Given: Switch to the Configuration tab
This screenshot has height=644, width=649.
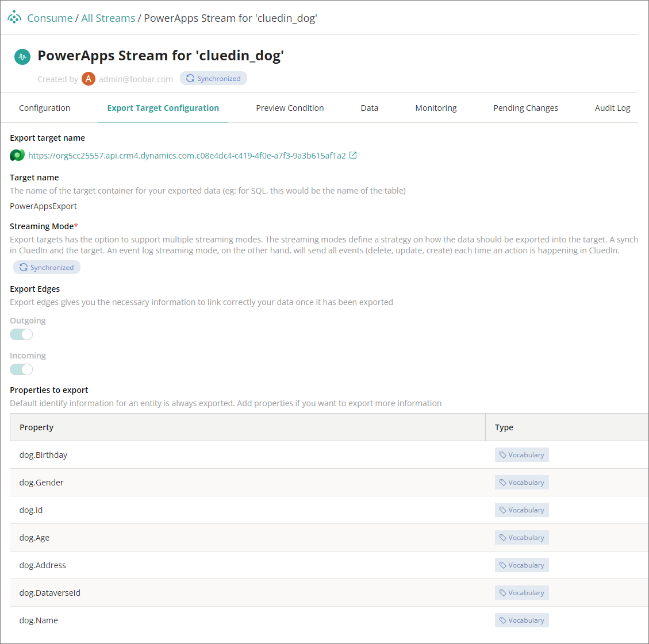Looking at the screenshot, I should click(x=44, y=107).
